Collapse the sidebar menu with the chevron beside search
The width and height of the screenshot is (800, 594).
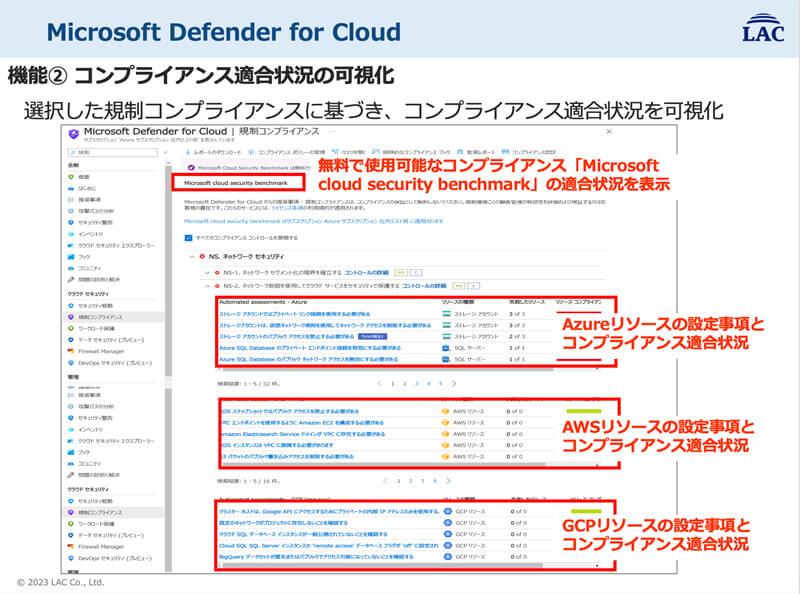coord(166,152)
